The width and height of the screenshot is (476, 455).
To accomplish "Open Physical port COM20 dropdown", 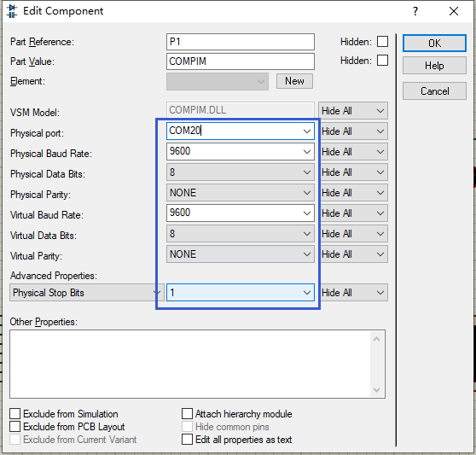I will [240, 131].
